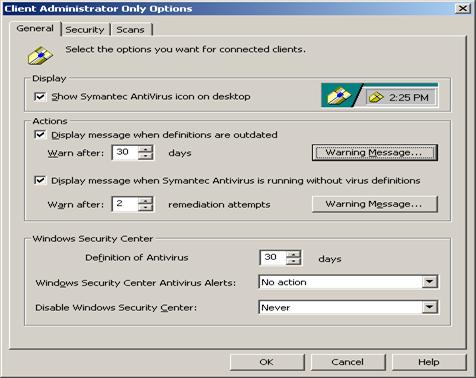Viewport: 476px width, 378px height.
Task: Click the 'remediation attempts' label
Action: pos(219,204)
